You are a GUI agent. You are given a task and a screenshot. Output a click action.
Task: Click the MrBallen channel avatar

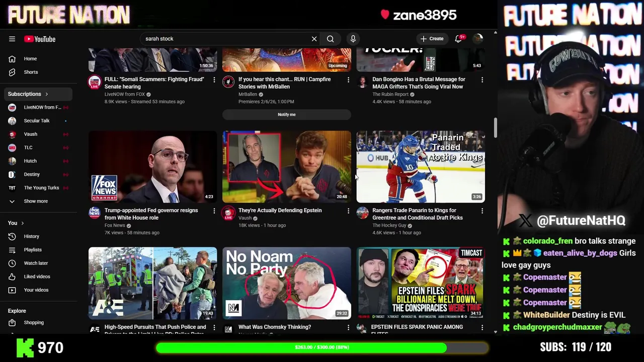[228, 82]
